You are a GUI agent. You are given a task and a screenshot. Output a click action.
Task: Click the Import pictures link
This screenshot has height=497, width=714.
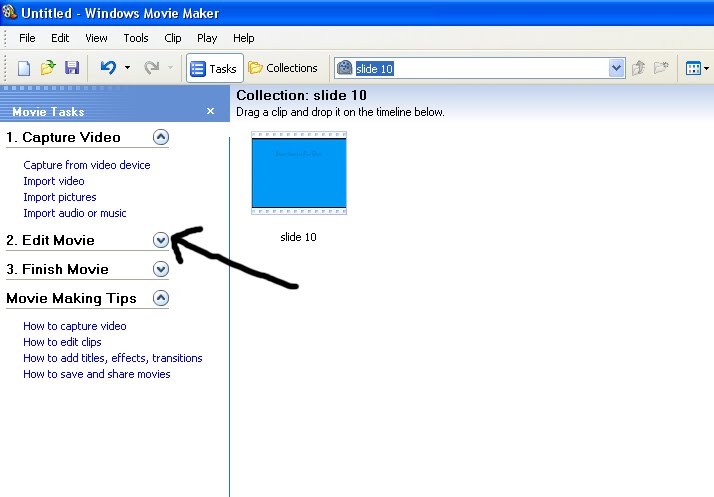click(x=60, y=197)
